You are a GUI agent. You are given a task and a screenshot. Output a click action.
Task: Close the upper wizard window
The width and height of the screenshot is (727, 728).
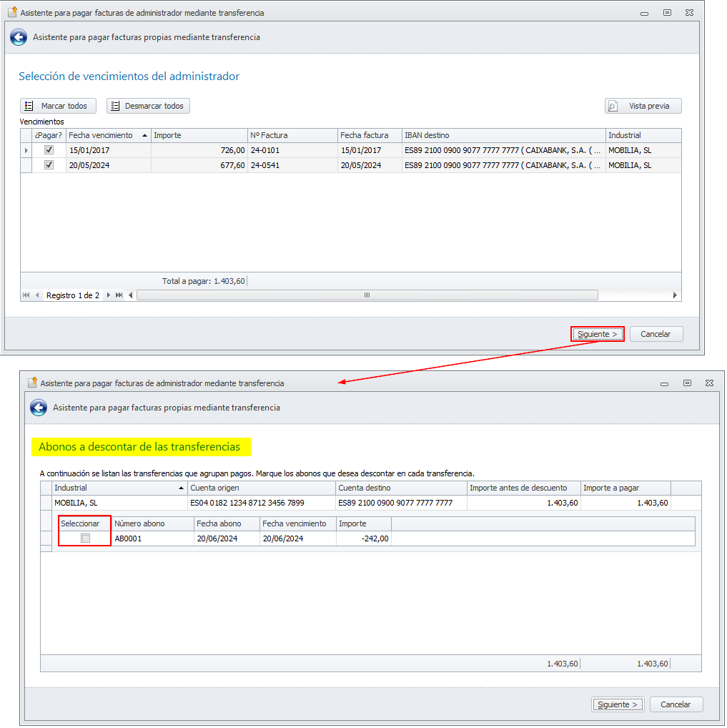(689, 13)
